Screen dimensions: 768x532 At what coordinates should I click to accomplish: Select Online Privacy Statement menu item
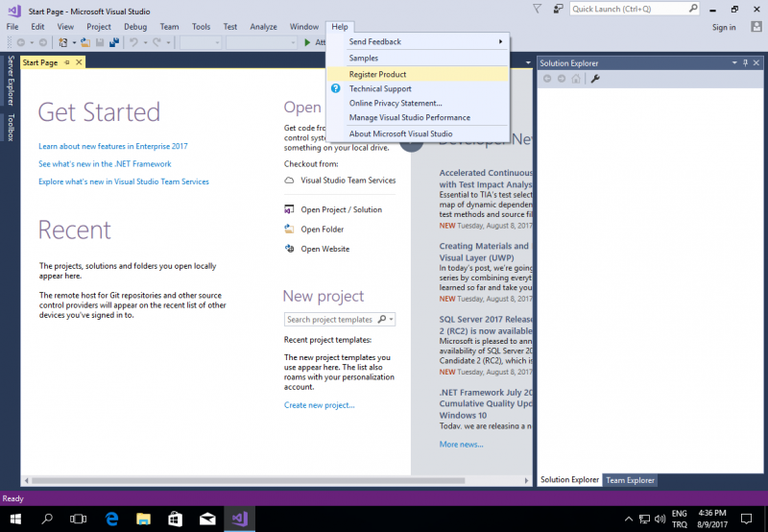click(418, 103)
